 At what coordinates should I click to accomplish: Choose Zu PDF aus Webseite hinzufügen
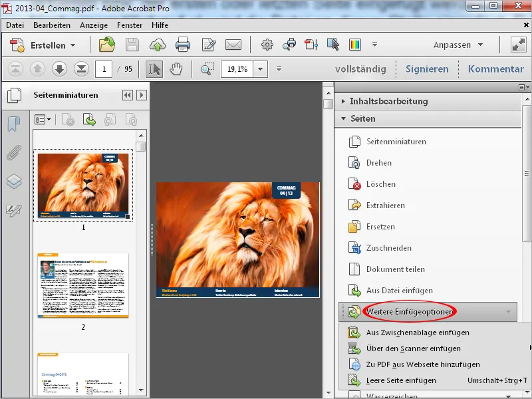tap(435, 364)
